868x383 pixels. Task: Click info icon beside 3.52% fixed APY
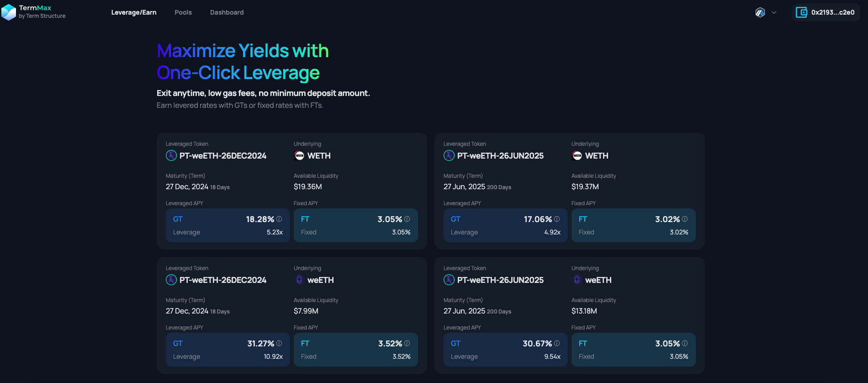tap(407, 343)
